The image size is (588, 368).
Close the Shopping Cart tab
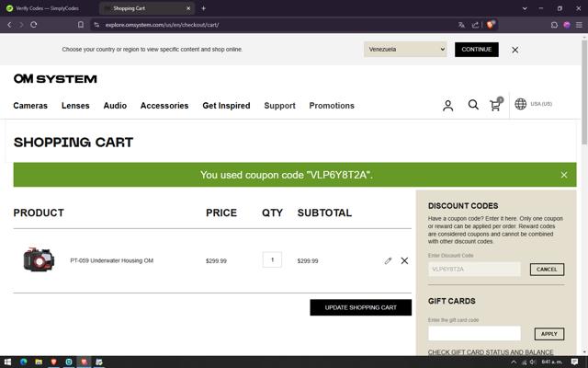point(188,8)
